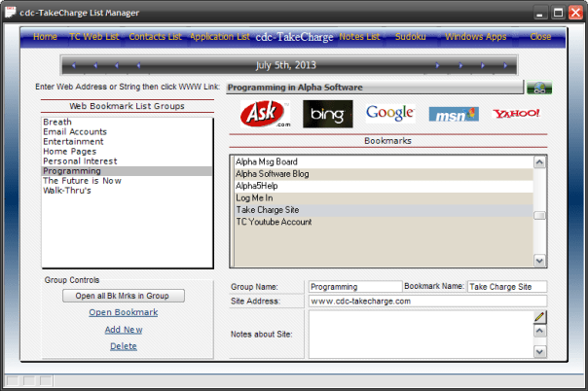Viewport: 588px width, 391px height.
Task: Click the Open Bookmark link
Action: pos(124,312)
